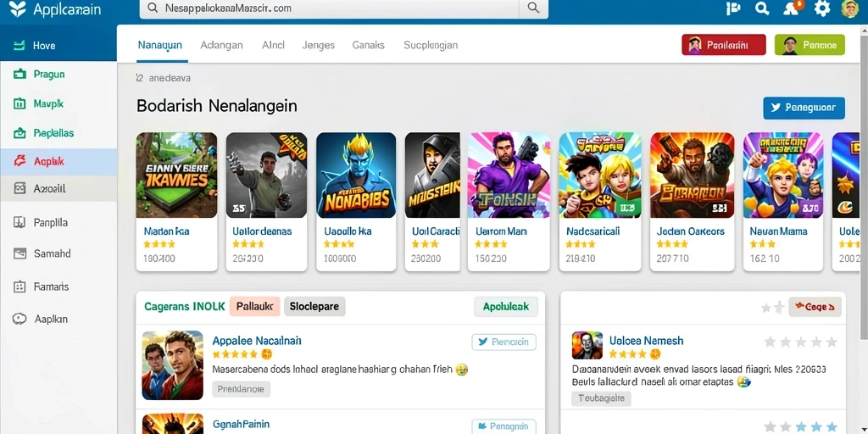Open the Uarom Man game card
Image resolution: width=868 pixels, height=434 pixels.
click(x=509, y=202)
